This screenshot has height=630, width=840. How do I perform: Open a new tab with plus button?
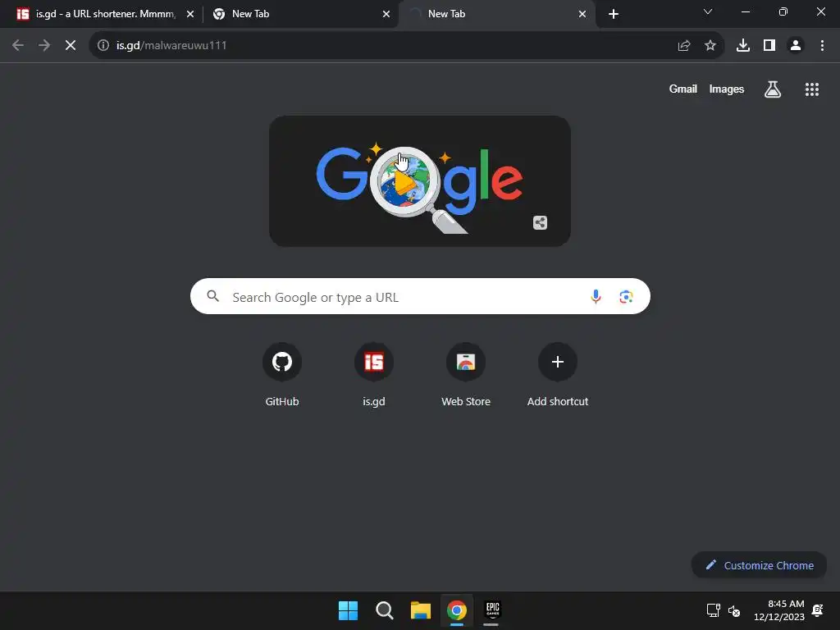pos(614,14)
